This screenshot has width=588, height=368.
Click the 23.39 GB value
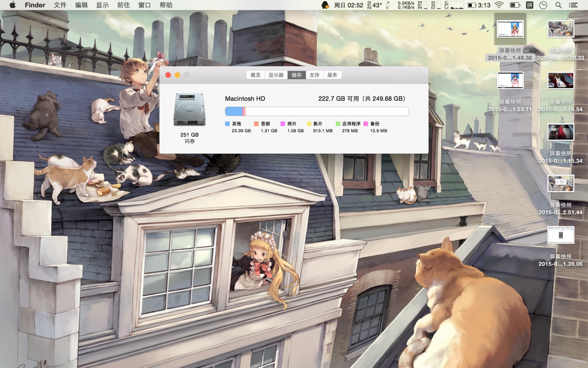point(241,131)
